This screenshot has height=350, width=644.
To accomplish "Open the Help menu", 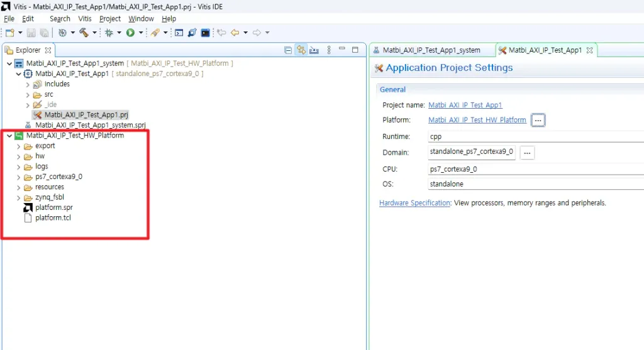I will pyautogui.click(x=169, y=18).
